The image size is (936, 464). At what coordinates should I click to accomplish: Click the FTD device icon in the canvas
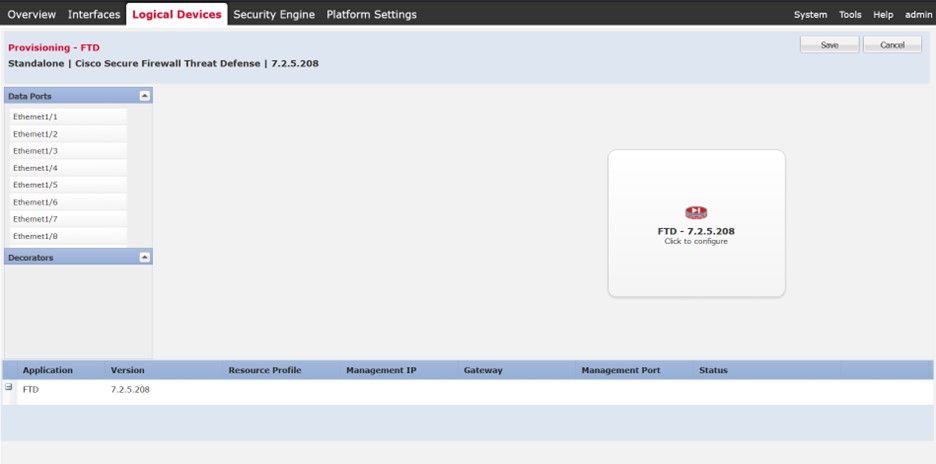click(x=696, y=213)
